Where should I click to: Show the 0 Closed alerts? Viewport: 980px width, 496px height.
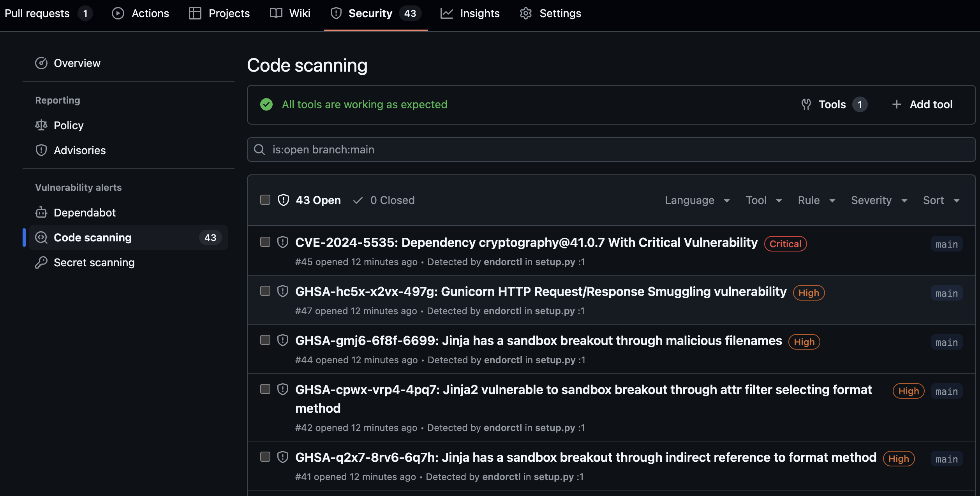tap(384, 200)
